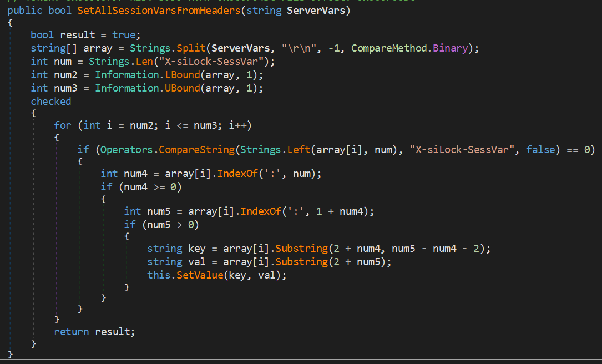Click the 'SetValue' method call
Viewport: 602px width, 364px height.
tap(200, 275)
